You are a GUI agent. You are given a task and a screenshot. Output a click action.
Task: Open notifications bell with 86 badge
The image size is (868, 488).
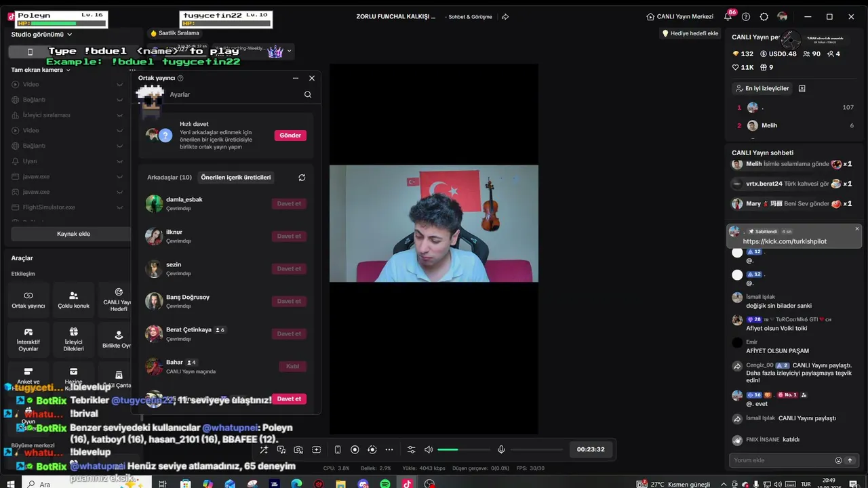(x=728, y=16)
